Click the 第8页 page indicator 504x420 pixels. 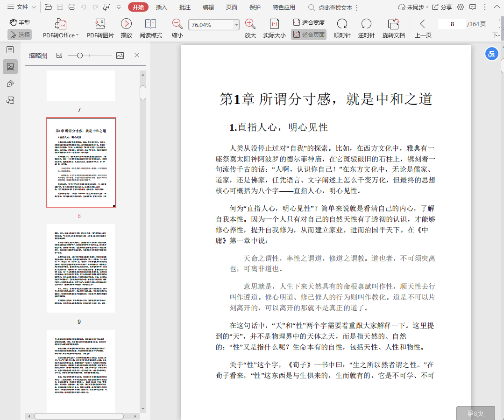click(476, 413)
